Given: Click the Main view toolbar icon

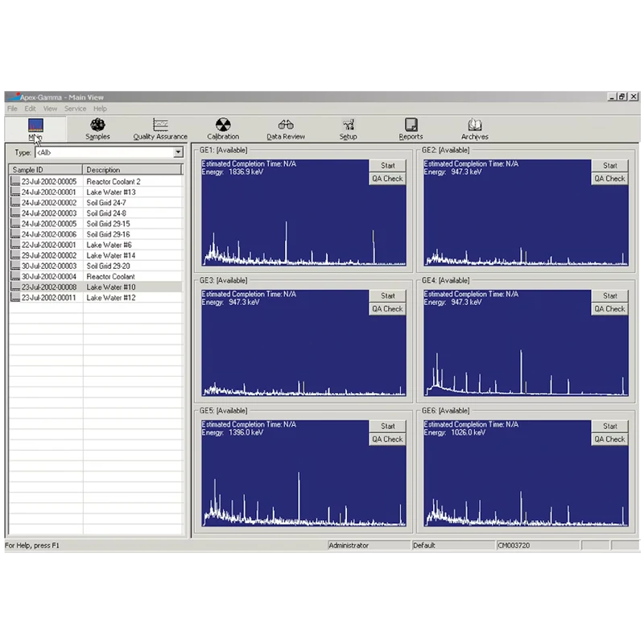Looking at the screenshot, I should tap(35, 126).
